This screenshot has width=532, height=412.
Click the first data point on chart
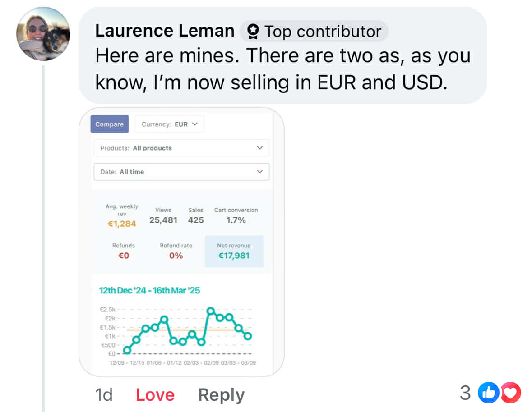pyautogui.click(x=127, y=349)
